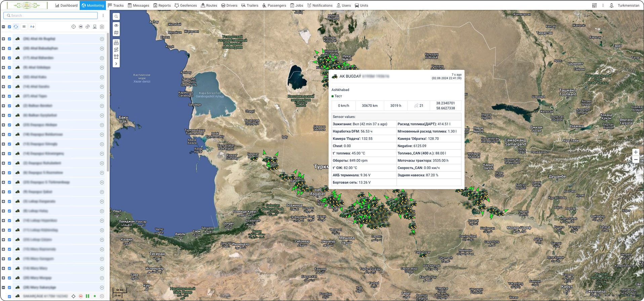Toggle the map visibility eye icon
The width and height of the screenshot is (644, 301).
pyautogui.click(x=116, y=26)
